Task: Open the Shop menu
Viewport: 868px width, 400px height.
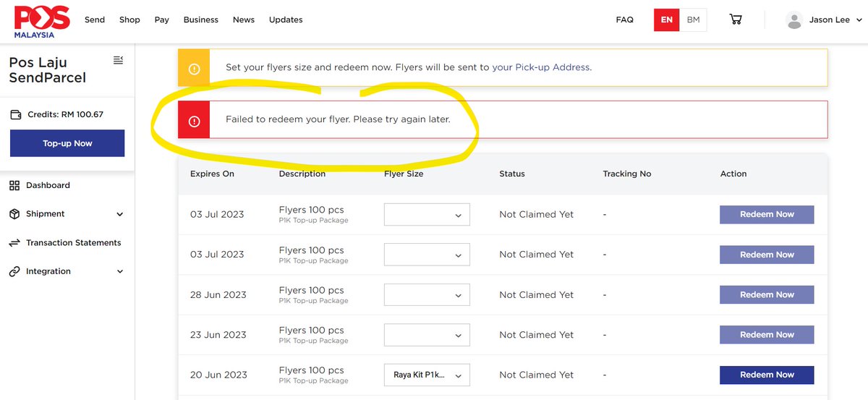Action: click(x=129, y=20)
